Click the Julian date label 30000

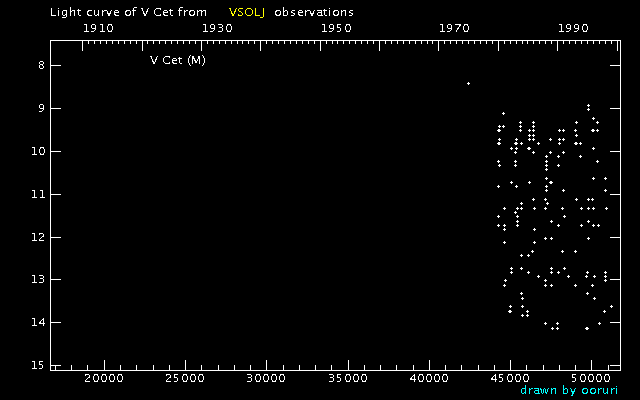(x=266, y=378)
